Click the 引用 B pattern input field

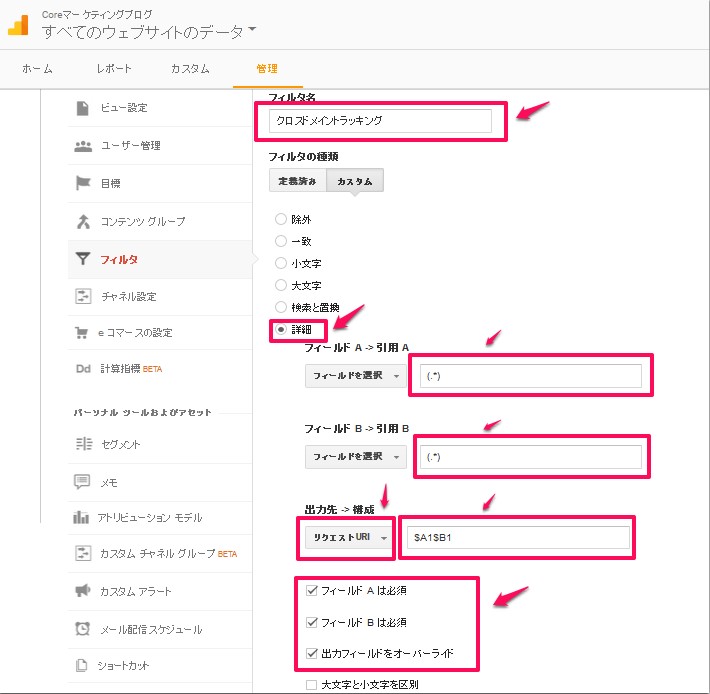530,456
